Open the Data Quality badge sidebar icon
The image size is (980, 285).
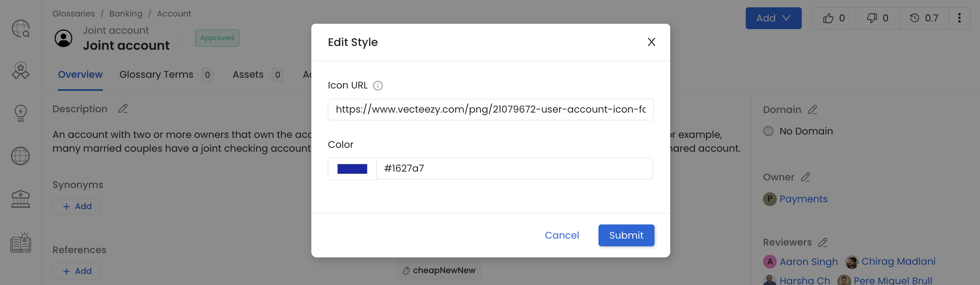click(x=21, y=71)
